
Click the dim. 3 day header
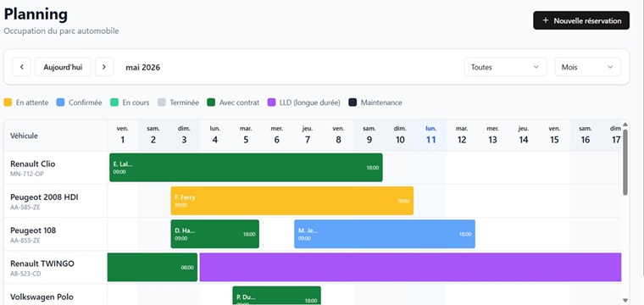184,135
